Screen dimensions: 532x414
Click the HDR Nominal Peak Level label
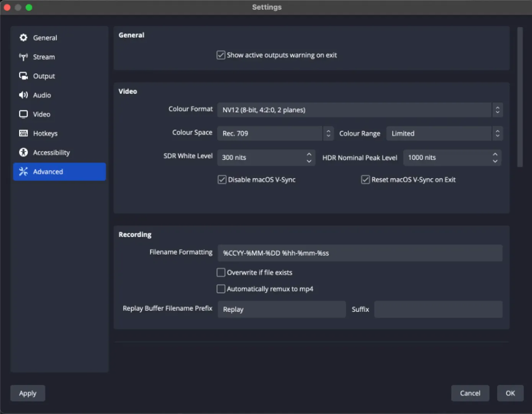point(360,158)
